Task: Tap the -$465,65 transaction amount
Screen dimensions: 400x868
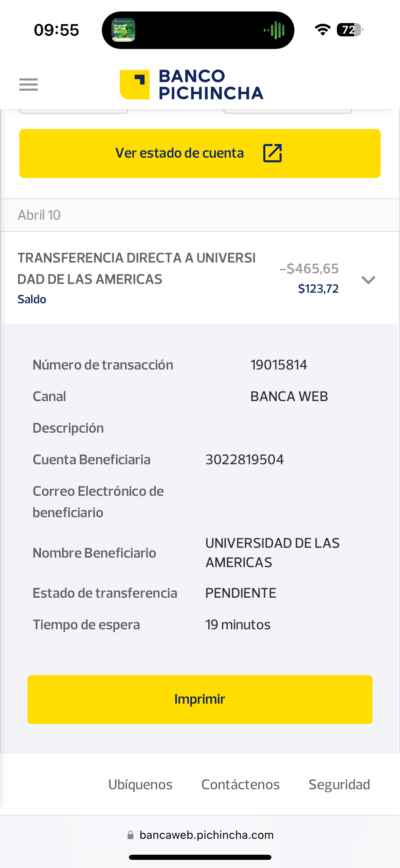Action: (309, 269)
